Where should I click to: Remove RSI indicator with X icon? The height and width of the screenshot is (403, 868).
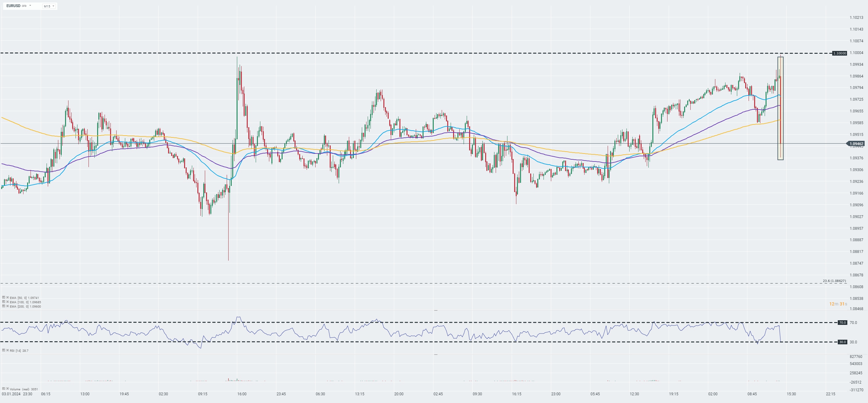click(x=7, y=351)
